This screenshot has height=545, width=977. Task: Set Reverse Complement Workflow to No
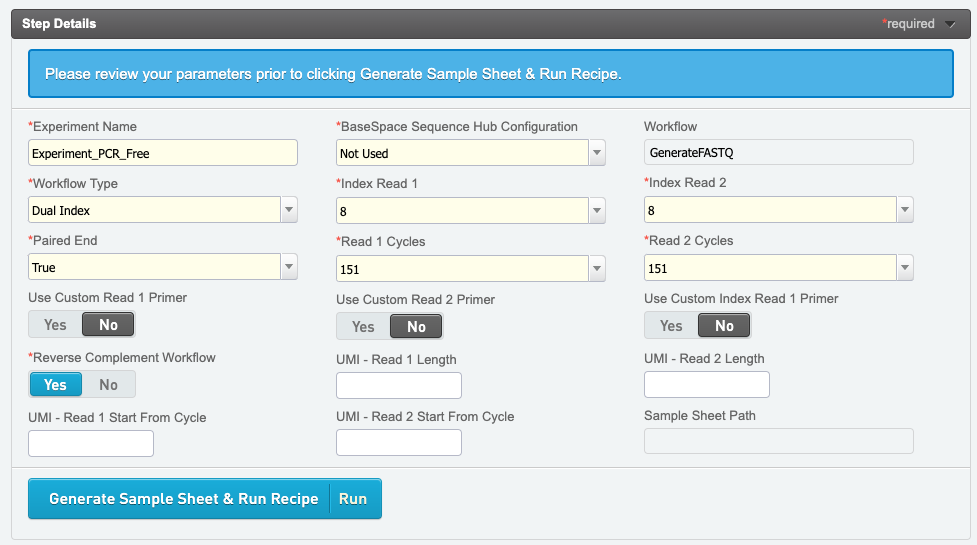pos(109,385)
